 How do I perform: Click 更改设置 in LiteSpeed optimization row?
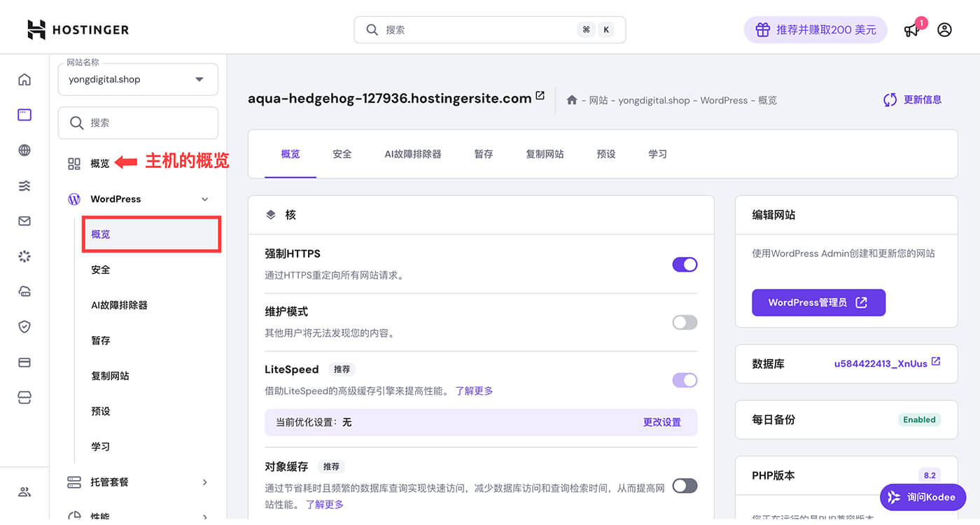click(662, 423)
